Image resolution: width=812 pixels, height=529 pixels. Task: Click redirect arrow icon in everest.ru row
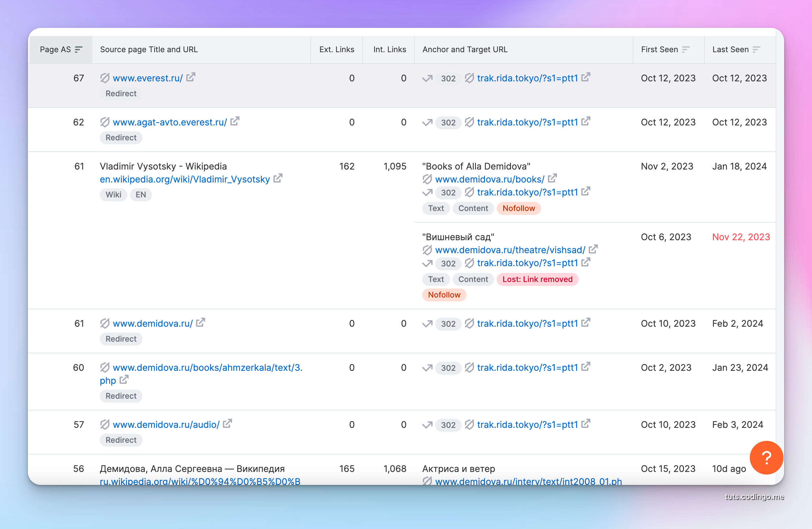click(427, 78)
